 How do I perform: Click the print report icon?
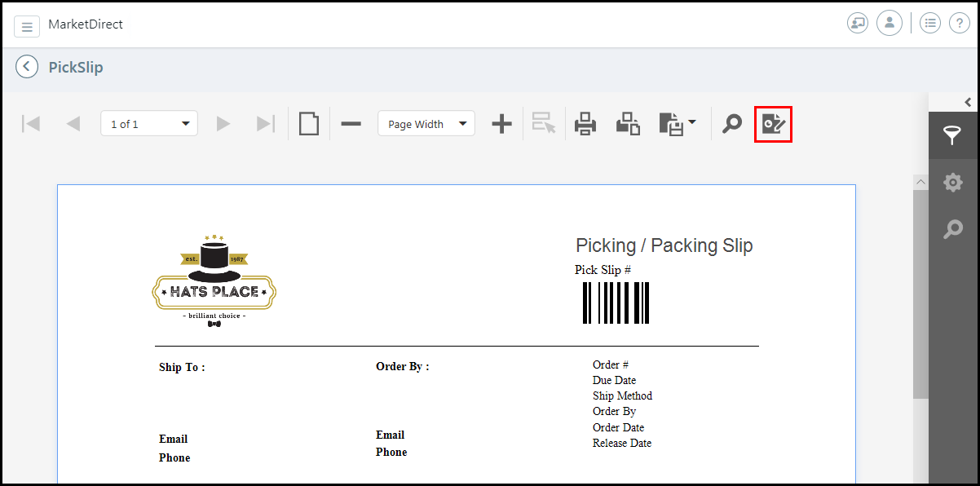(x=585, y=124)
